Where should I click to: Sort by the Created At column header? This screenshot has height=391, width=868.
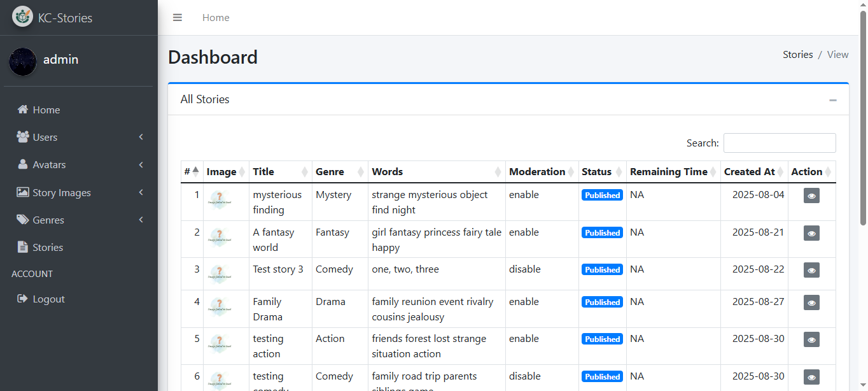[754, 171]
